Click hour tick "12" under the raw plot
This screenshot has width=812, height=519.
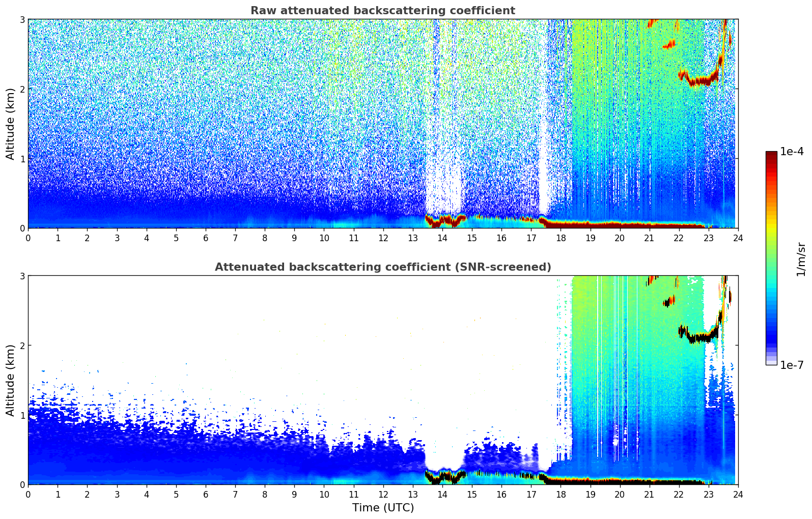[x=383, y=238]
